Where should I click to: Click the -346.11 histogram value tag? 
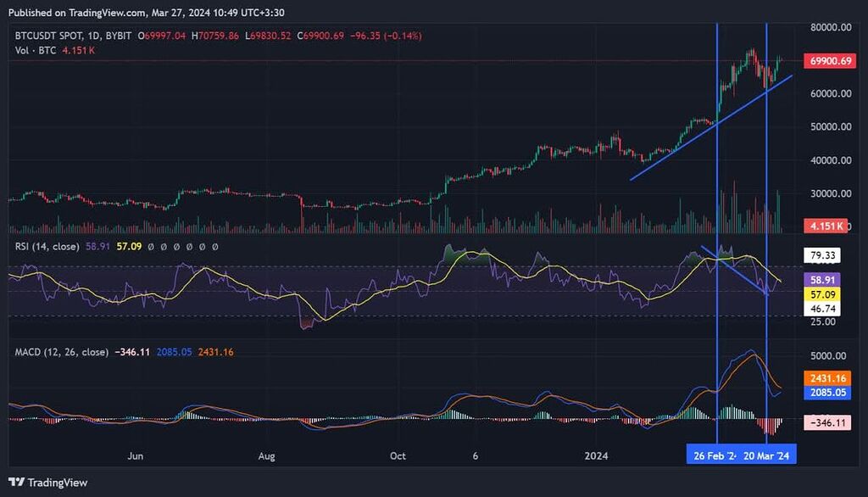828,422
